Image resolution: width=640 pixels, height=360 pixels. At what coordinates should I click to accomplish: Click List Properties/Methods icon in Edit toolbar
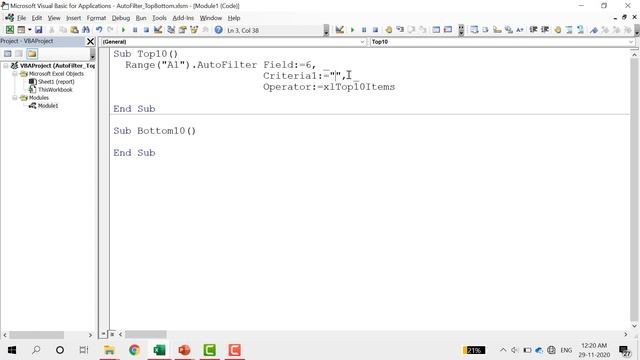[474, 30]
